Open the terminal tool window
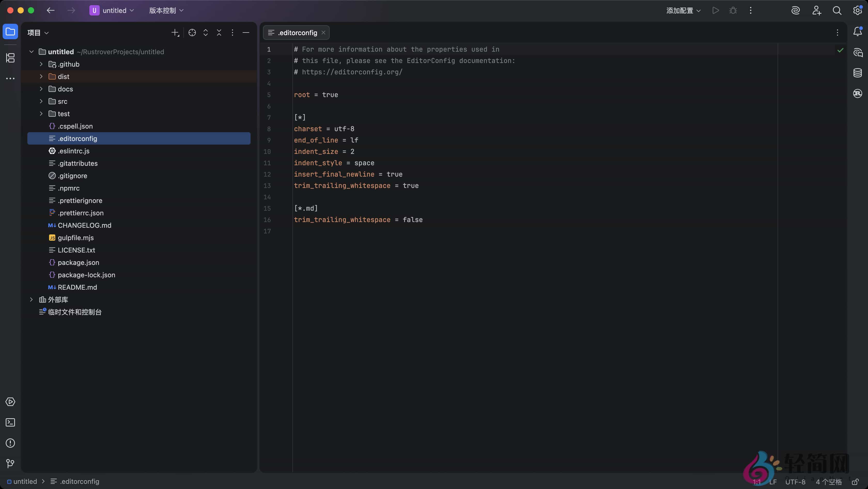This screenshot has height=489, width=868. pos(10,422)
